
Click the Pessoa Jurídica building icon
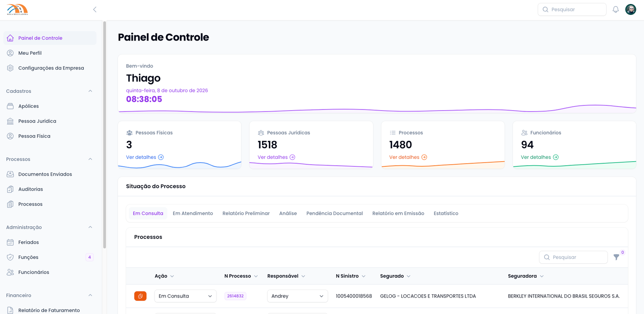(x=10, y=121)
